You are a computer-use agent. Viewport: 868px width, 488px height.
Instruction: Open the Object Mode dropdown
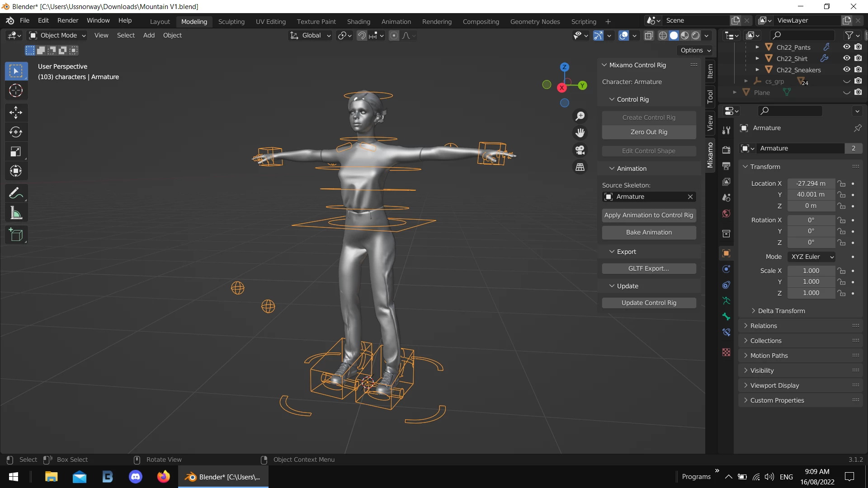click(57, 35)
